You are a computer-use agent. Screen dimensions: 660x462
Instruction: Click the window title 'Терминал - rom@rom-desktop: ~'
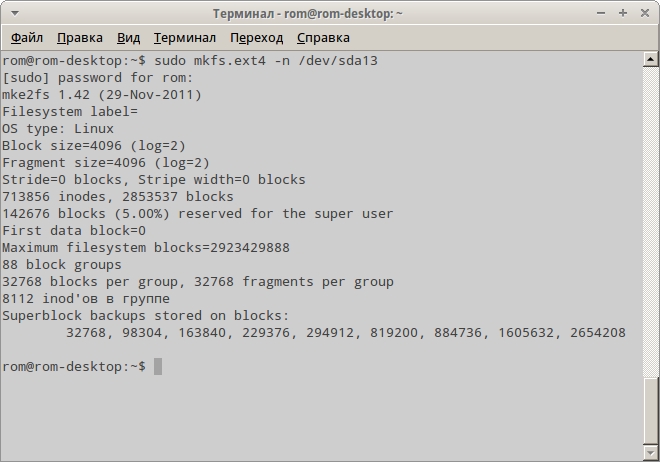click(x=308, y=14)
